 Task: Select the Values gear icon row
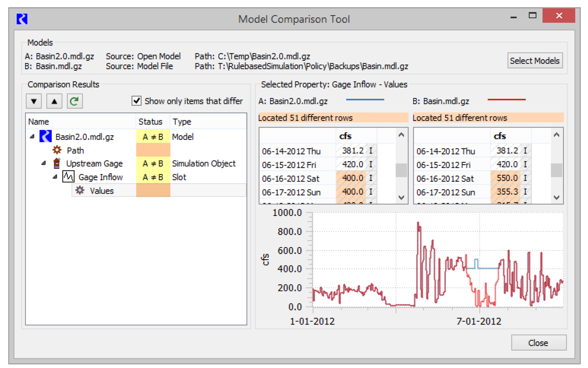click(80, 190)
